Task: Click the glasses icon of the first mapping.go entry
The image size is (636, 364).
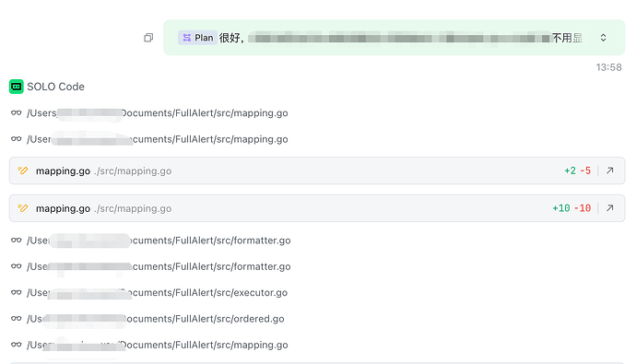Action: tap(17, 112)
